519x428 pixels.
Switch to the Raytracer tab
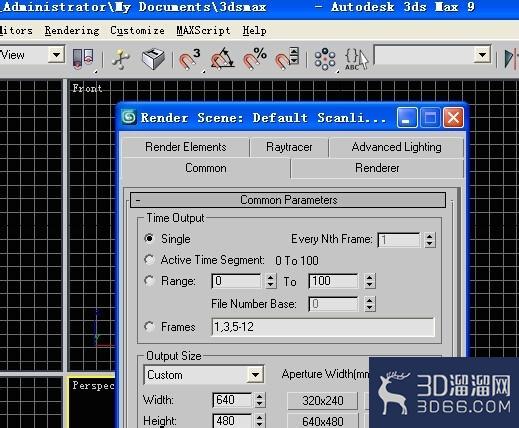[x=289, y=147]
